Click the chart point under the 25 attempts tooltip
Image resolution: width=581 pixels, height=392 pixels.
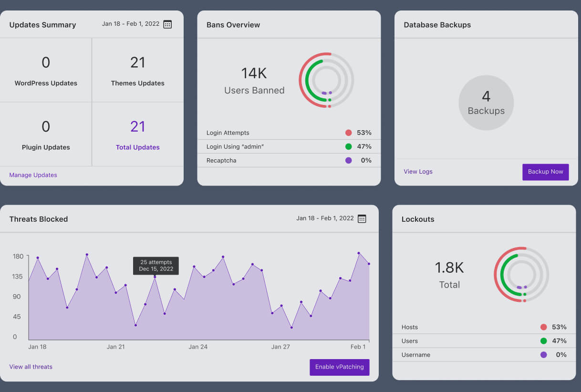click(x=155, y=277)
